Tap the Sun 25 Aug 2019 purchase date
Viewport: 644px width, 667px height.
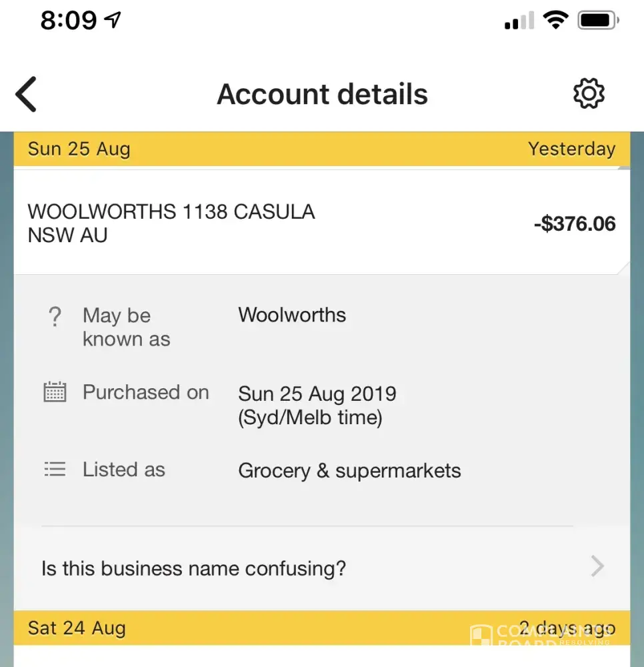point(317,394)
